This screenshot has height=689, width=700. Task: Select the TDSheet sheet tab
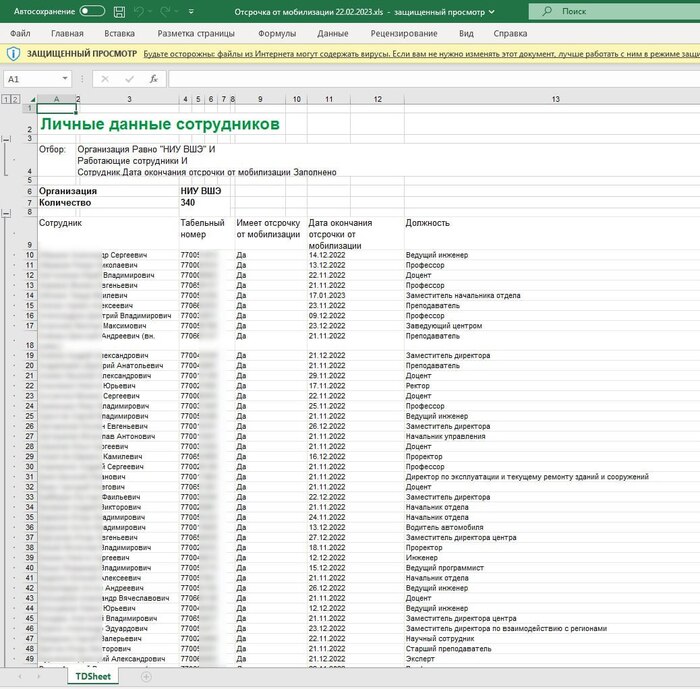click(x=95, y=676)
